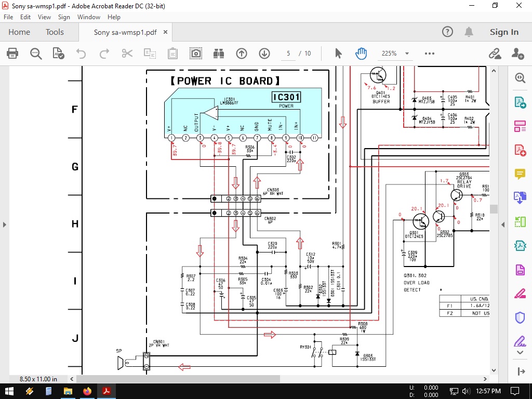Choose the hand pan tool

pyautogui.click(x=361, y=54)
